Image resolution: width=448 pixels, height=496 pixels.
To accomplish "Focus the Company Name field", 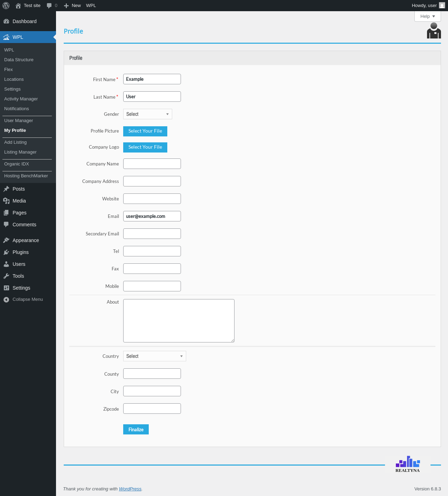I will (152, 164).
